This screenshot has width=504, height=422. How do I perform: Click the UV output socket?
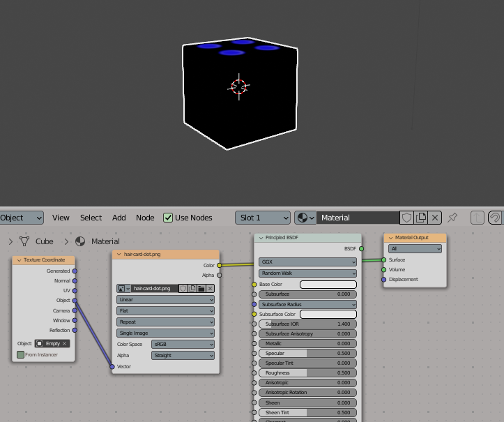pos(75,291)
